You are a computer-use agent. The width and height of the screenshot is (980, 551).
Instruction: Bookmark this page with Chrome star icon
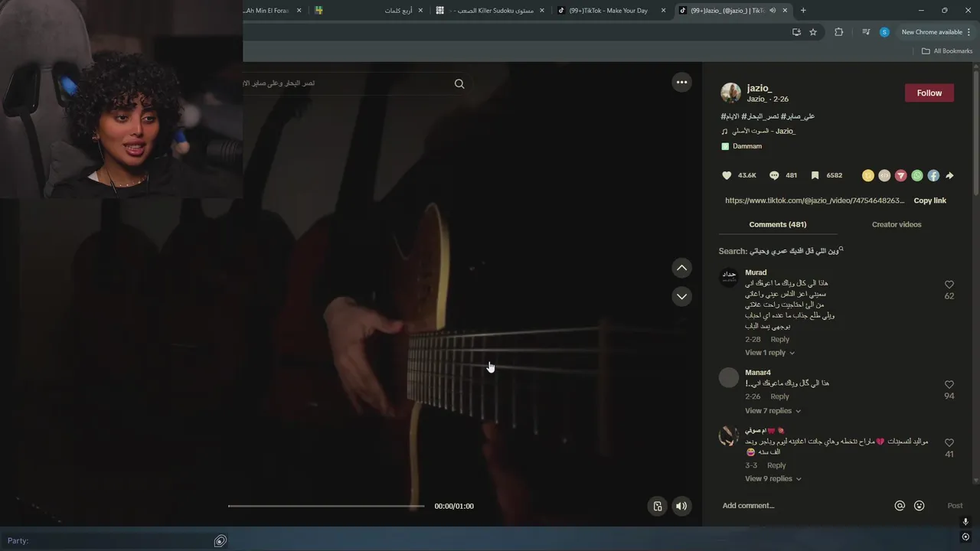[x=813, y=32]
